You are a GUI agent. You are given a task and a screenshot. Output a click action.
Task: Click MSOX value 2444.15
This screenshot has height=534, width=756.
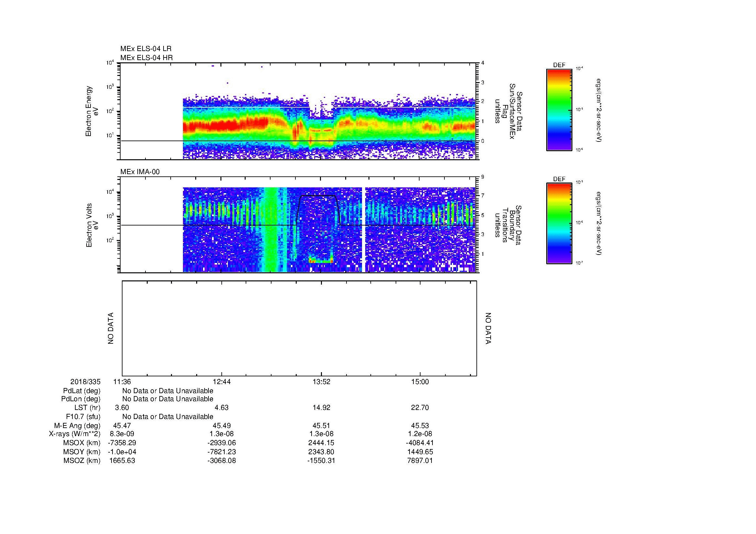click(x=321, y=443)
